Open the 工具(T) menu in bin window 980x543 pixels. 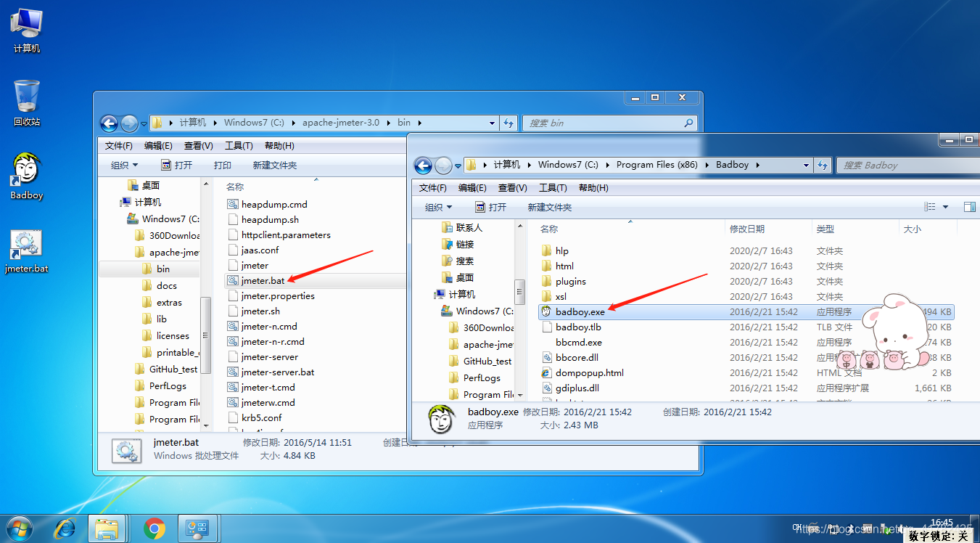(x=239, y=146)
